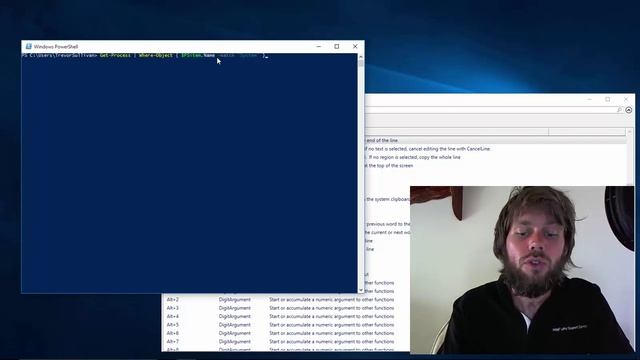Viewport: 640px width, 360px height.
Task: Select the highlighted 'end of the line' row
Action: 495,140
